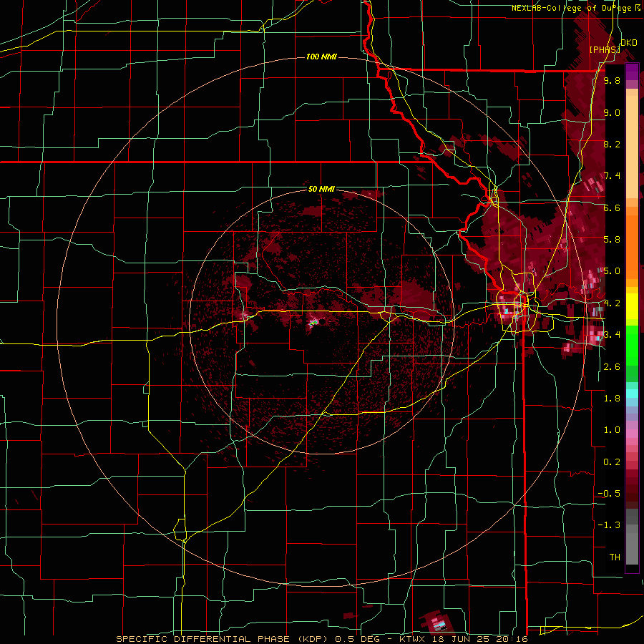Click the 100 NMI range ring label
The image size is (644, 644).
(321, 57)
